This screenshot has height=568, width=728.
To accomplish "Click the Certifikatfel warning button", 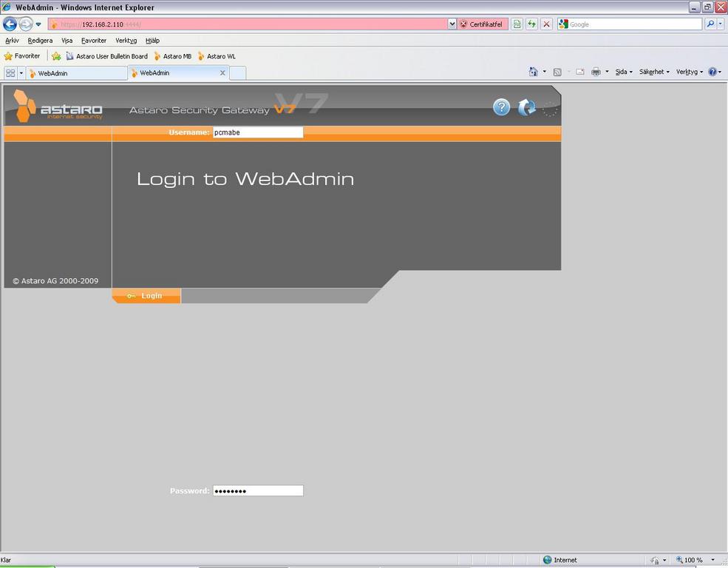I will (482, 24).
